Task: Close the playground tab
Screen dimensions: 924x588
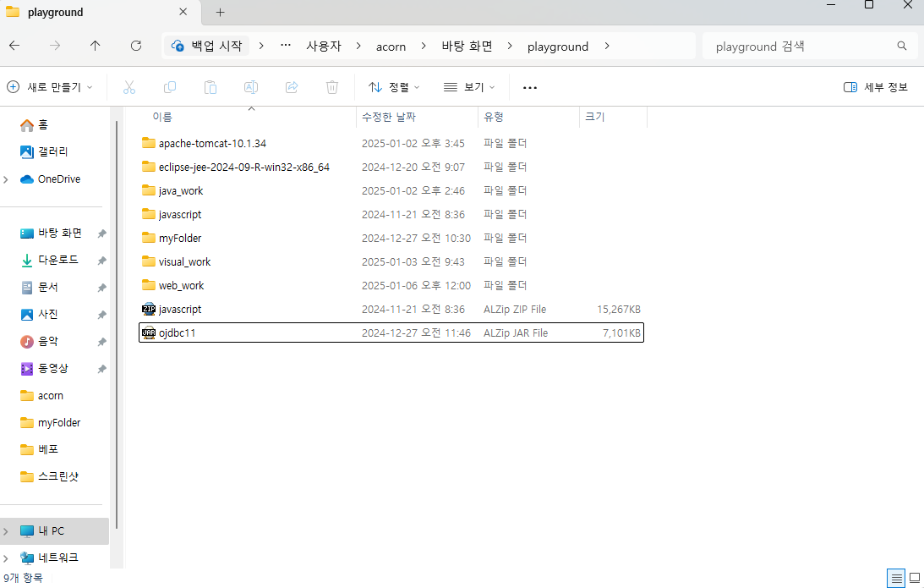Action: point(183,12)
